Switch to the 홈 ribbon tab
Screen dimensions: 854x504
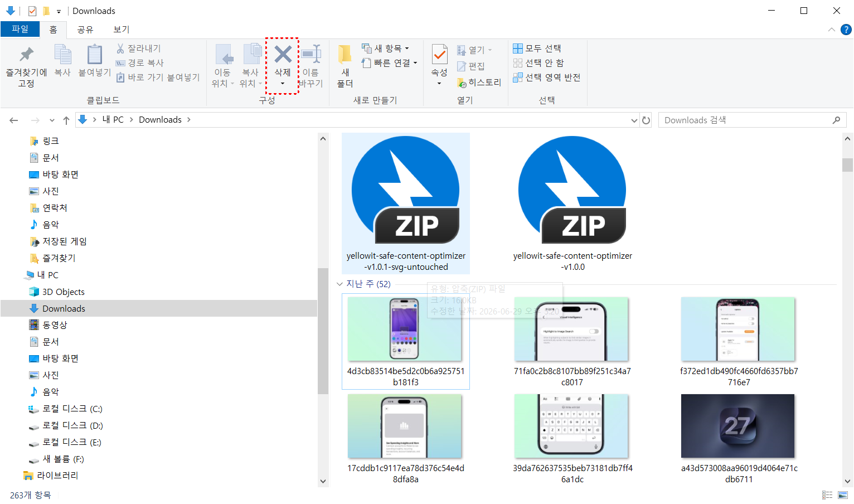click(x=54, y=30)
